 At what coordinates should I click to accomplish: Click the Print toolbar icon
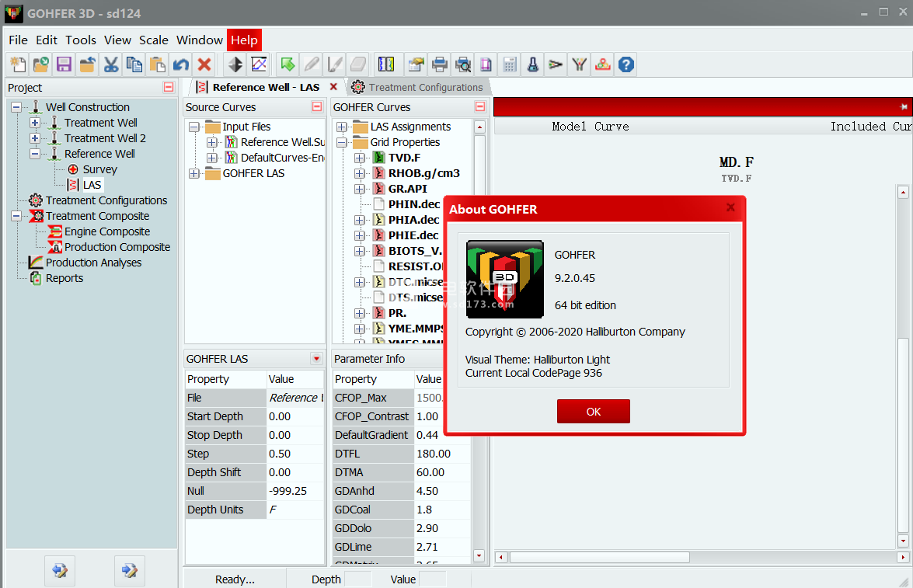[x=440, y=64]
